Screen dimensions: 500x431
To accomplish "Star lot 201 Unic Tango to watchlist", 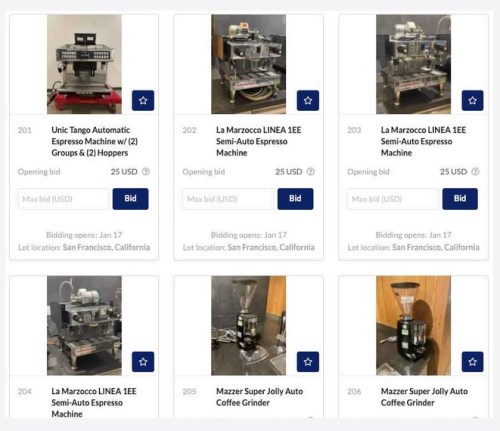I will coord(143,100).
